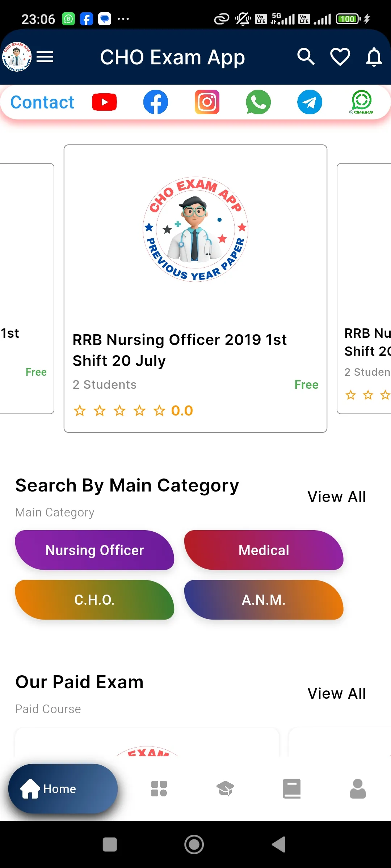This screenshot has height=868, width=391.
Task: Open the Facebook page icon
Action: [156, 102]
